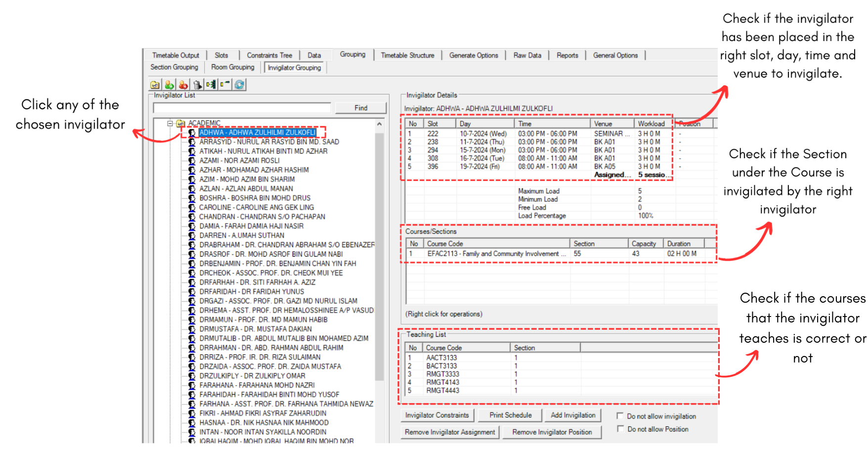Select CAROLINE ANG GEK LING in list
The image size is (868, 449).
256,207
